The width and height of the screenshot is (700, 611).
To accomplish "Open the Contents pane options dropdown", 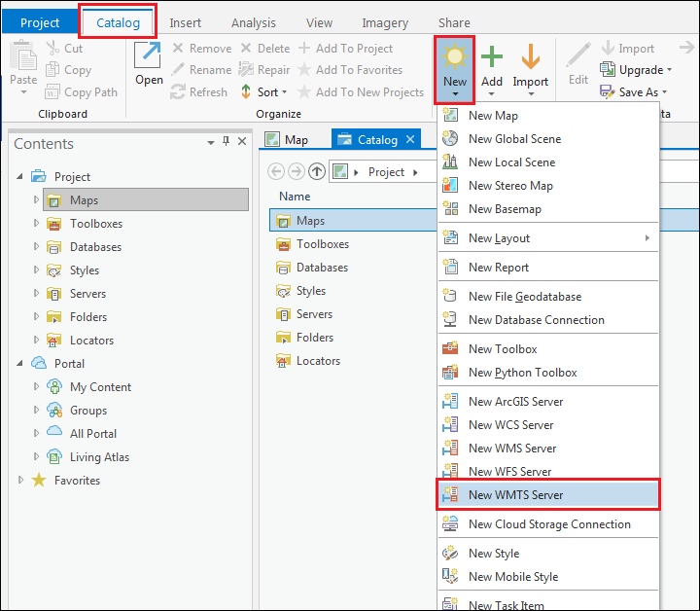I will 211,142.
